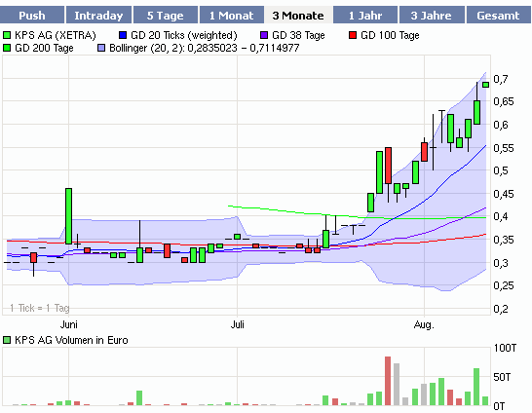Select the 5 Tage timeframe tab

click(166, 16)
